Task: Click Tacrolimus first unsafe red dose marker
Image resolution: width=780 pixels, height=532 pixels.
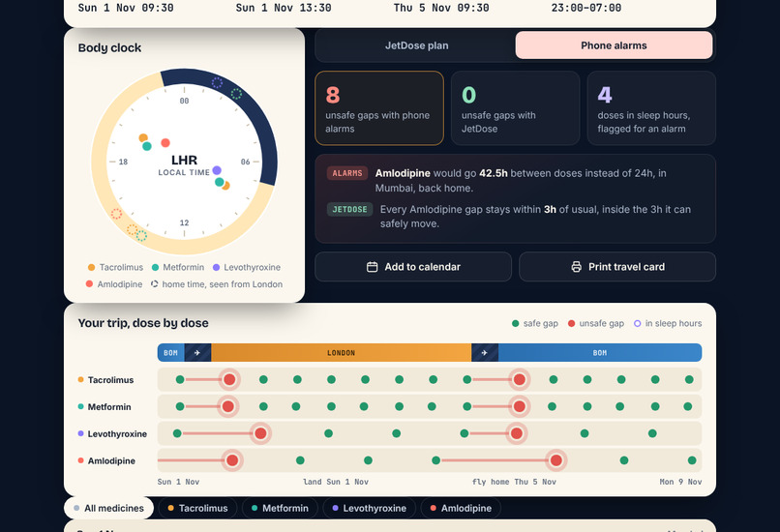Action: [229, 380]
